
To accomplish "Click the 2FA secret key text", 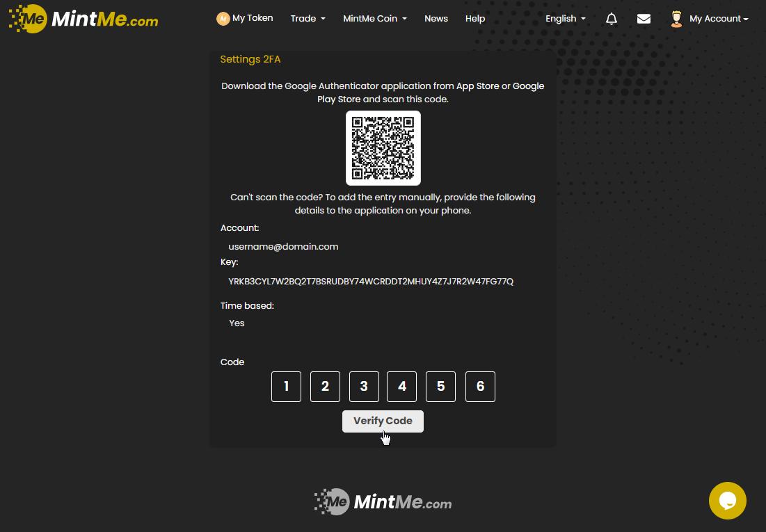I will click(371, 282).
